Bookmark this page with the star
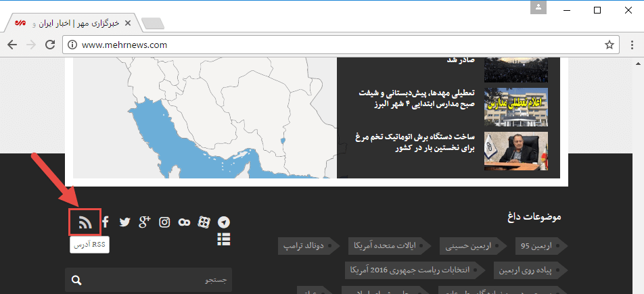The height and width of the screenshot is (294, 644). coord(609,45)
